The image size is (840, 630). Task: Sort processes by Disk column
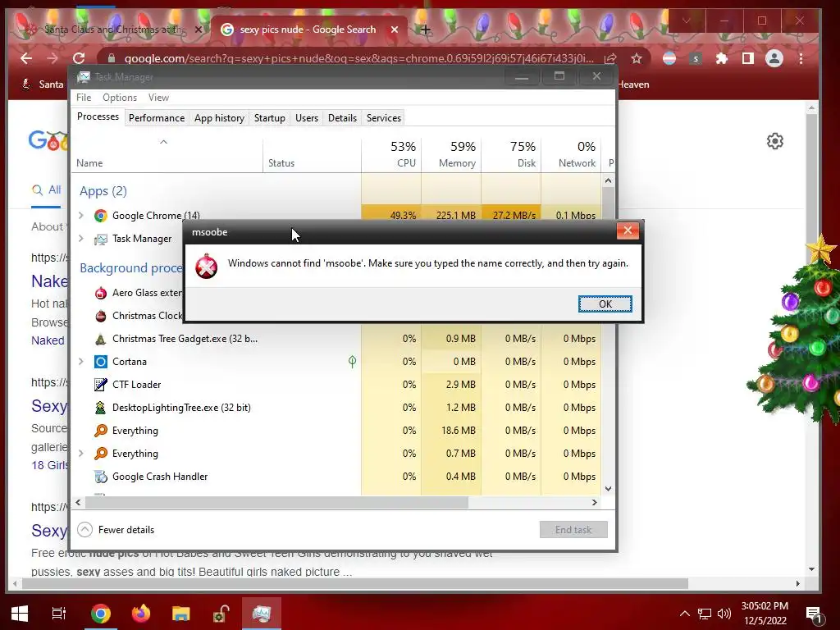point(511,154)
